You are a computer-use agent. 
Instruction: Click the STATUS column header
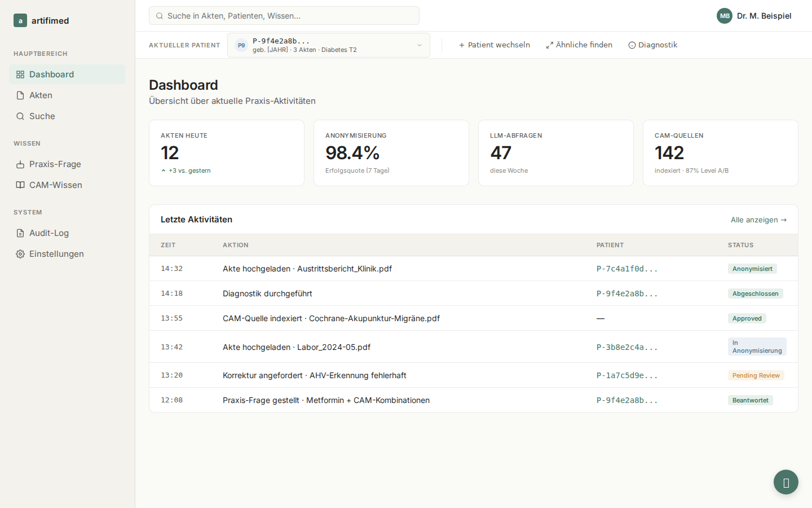740,245
